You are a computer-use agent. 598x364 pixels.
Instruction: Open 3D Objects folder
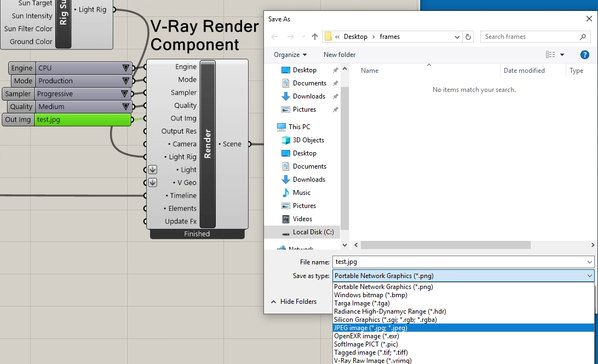(308, 140)
